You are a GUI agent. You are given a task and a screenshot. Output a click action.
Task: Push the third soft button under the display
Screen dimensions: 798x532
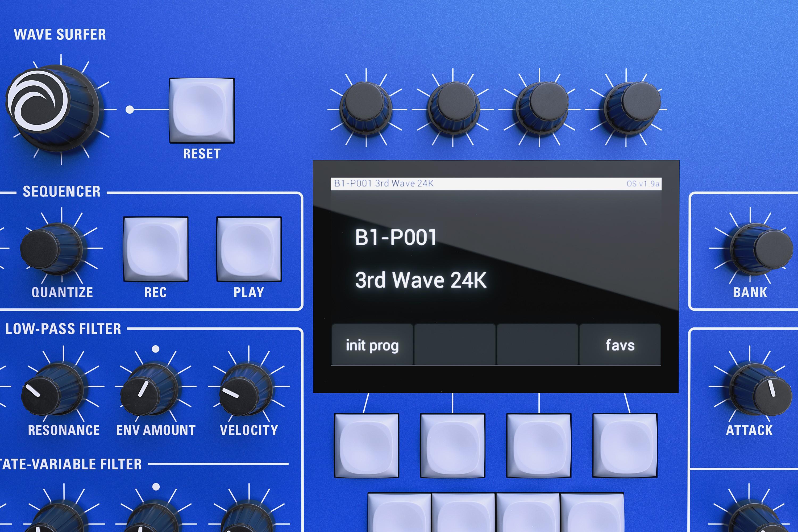tap(539, 446)
